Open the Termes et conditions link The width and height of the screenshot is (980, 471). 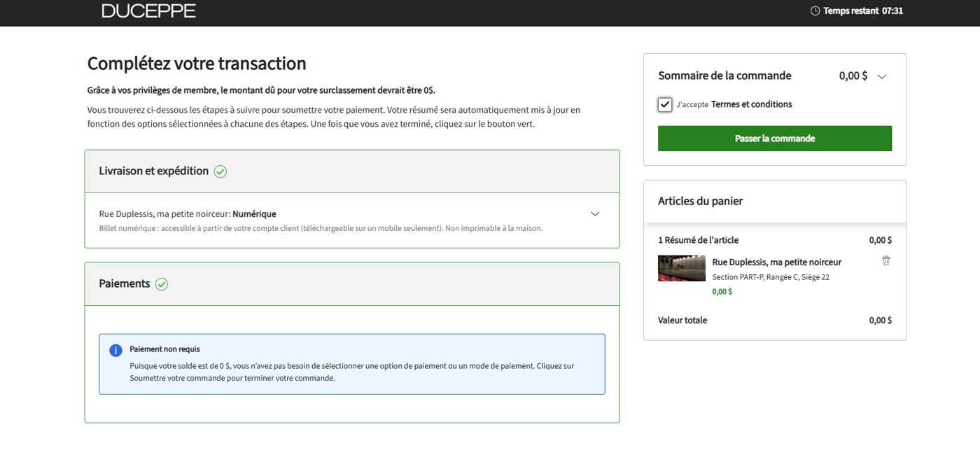pos(751,104)
